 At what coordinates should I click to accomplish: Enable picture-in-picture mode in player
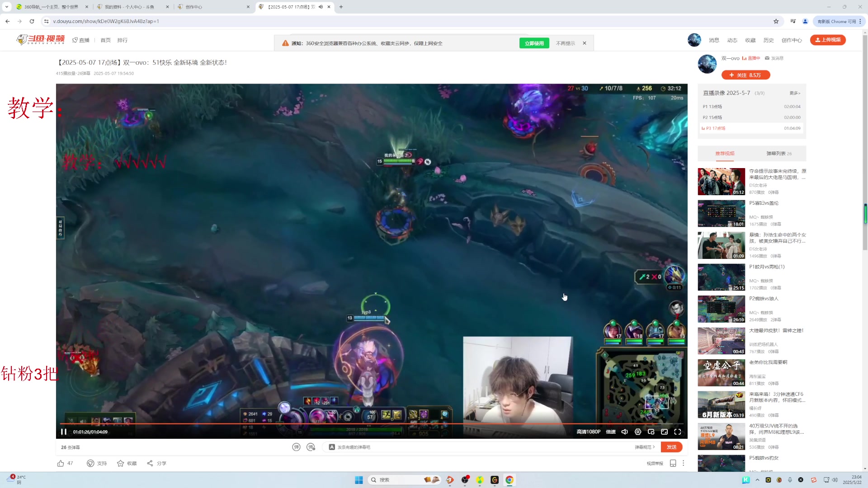tap(651, 432)
